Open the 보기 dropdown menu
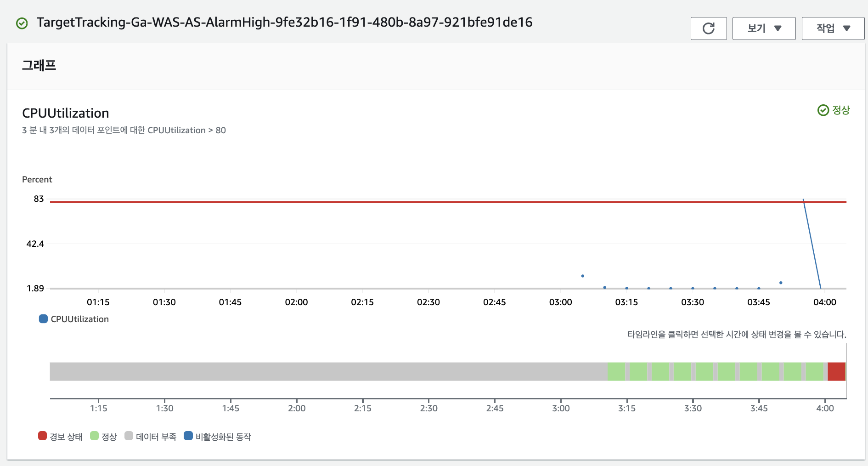The image size is (868, 466). pyautogui.click(x=764, y=28)
